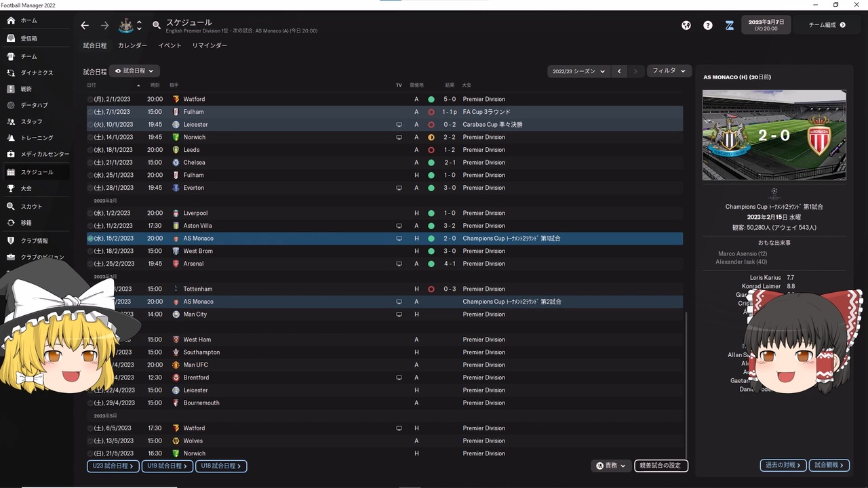This screenshot has height=488, width=868.
Task: Switch to the イベント tab
Action: 170,45
